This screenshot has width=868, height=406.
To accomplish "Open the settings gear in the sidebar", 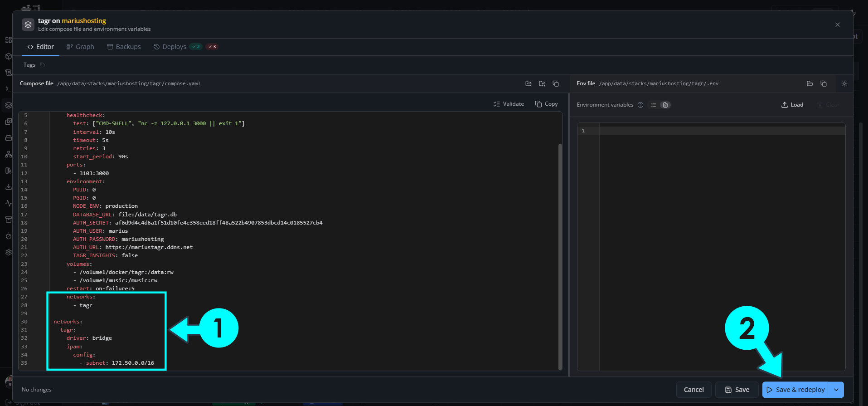I will 8,252.
